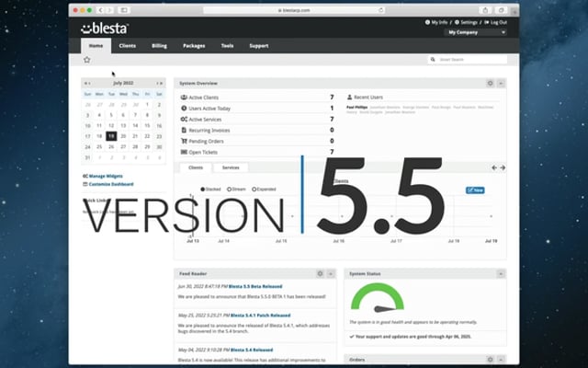Click the Recurring Invoices document icon
The width and height of the screenshot is (588, 368).
[x=184, y=130]
